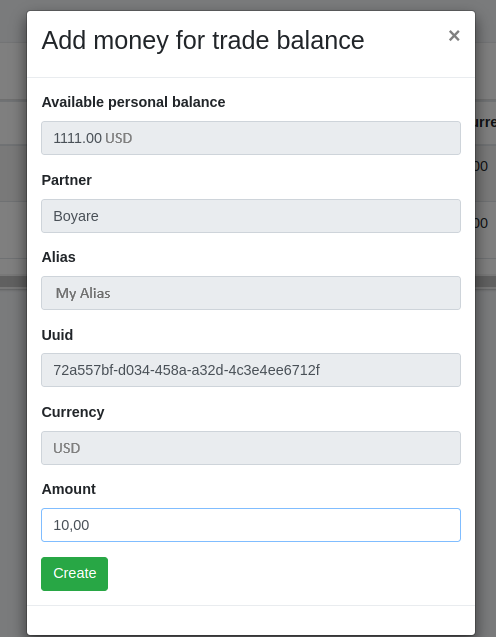Click the Currency label text

(x=73, y=412)
